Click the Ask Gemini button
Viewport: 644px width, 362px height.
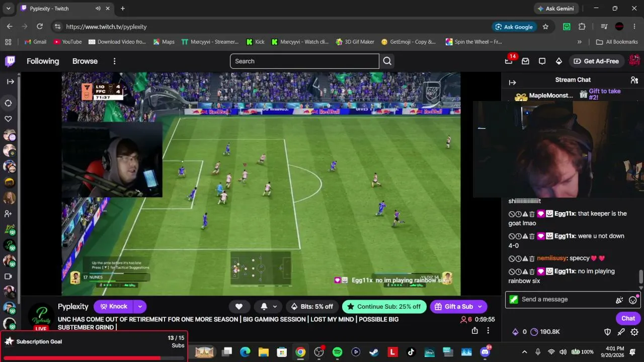click(x=555, y=9)
